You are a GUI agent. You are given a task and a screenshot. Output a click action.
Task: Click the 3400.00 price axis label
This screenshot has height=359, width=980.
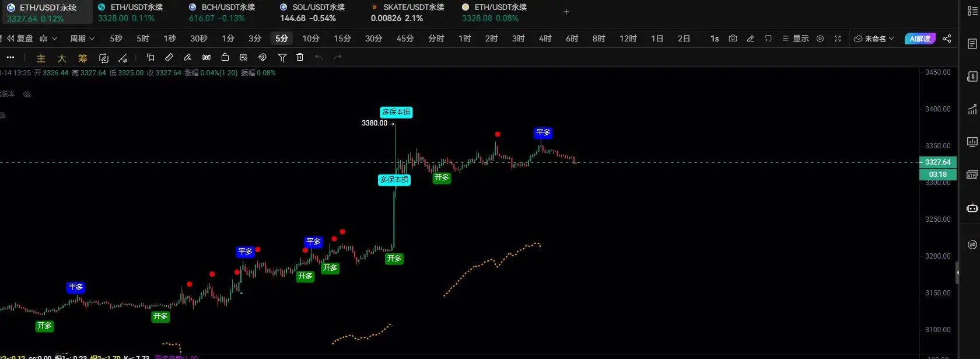pos(937,109)
